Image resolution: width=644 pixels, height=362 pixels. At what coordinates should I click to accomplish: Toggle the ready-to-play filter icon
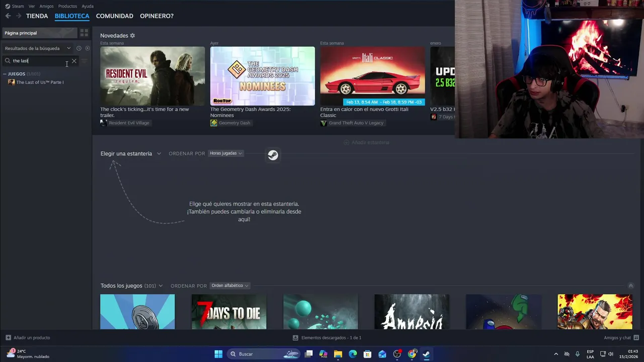click(x=88, y=48)
